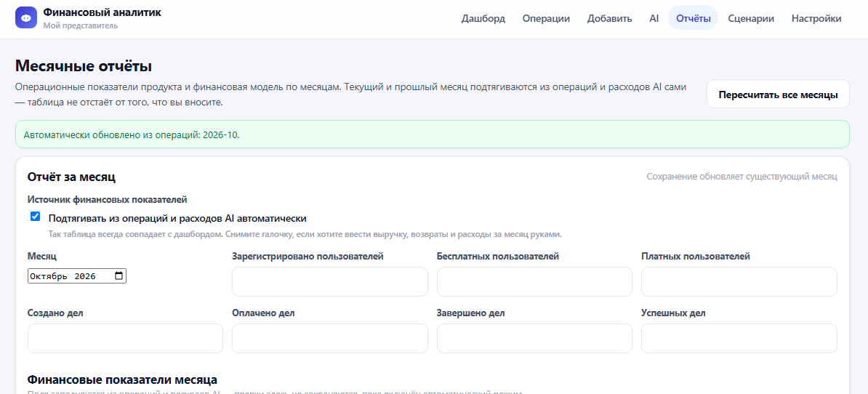
Task: Switch to the AI tab
Action: coord(654,18)
